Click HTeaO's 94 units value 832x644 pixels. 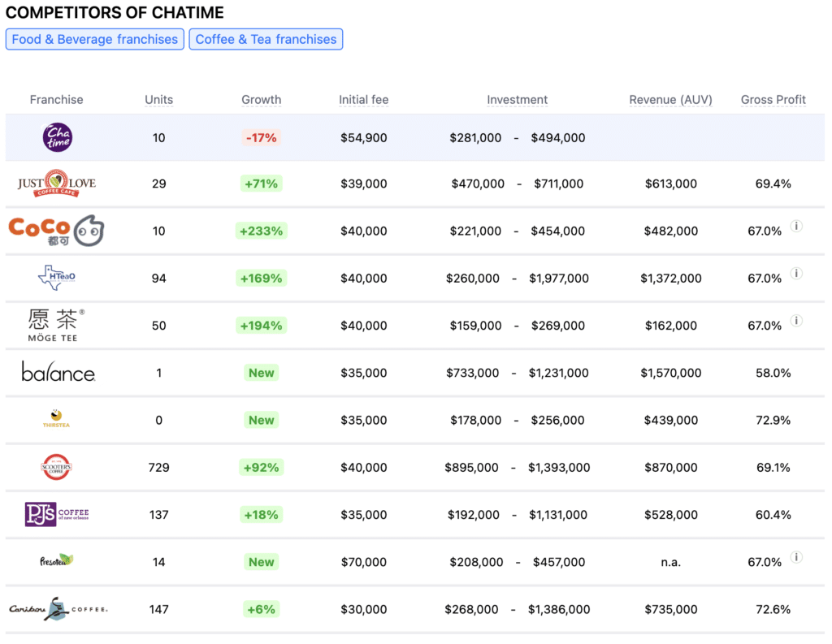(158, 279)
